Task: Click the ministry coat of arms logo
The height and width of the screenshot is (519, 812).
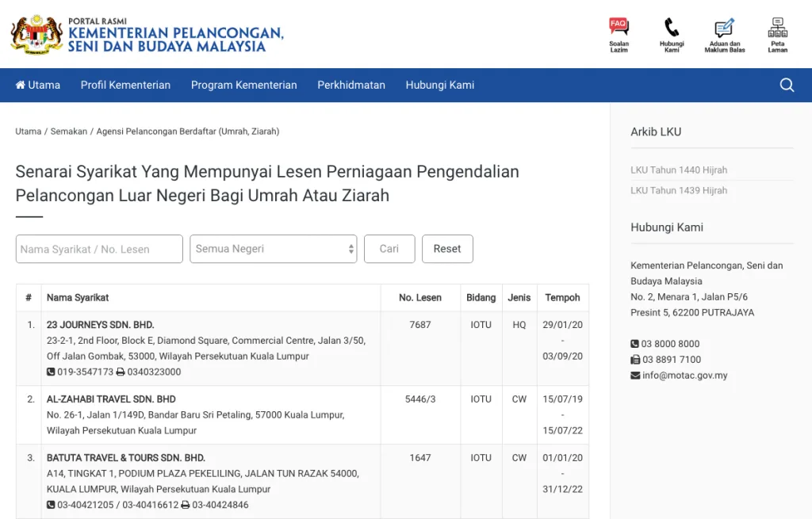Action: [36, 34]
